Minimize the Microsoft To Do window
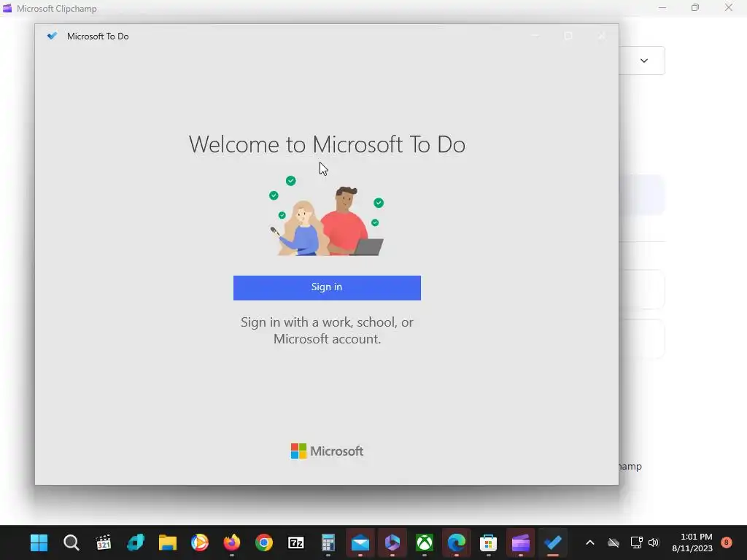Screen dimensions: 747x560 click(x=535, y=36)
